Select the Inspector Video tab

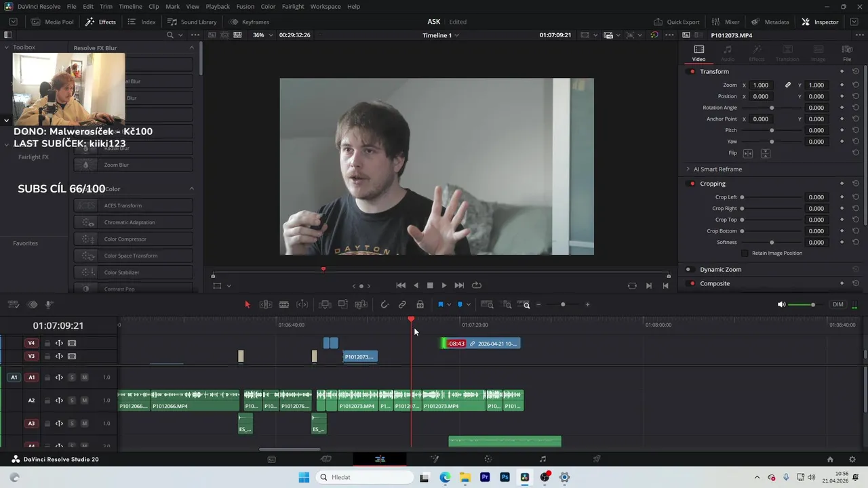698,53
